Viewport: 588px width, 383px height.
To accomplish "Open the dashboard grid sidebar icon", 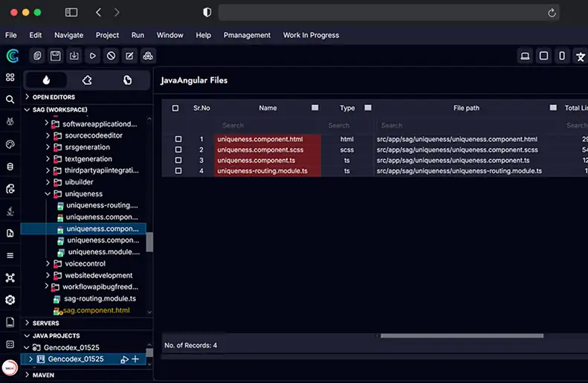I will pyautogui.click(x=10, y=77).
